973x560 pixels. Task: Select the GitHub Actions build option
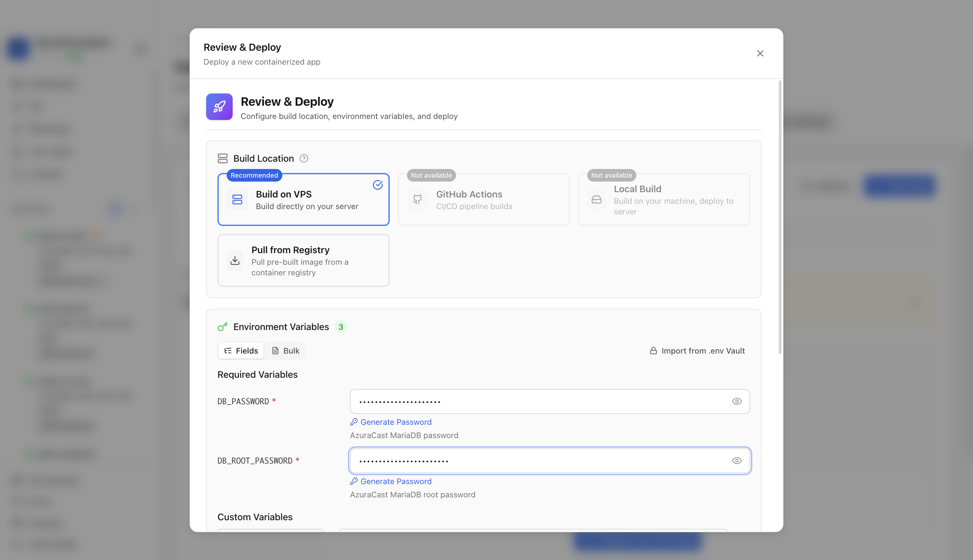click(484, 199)
